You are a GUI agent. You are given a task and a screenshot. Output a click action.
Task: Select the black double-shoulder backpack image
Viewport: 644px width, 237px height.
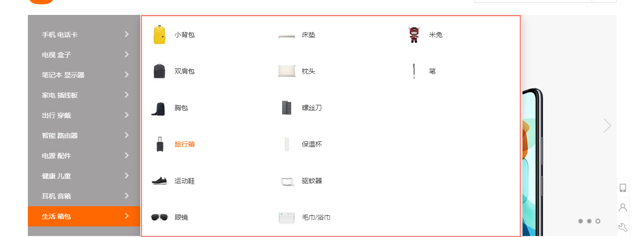coord(159,71)
